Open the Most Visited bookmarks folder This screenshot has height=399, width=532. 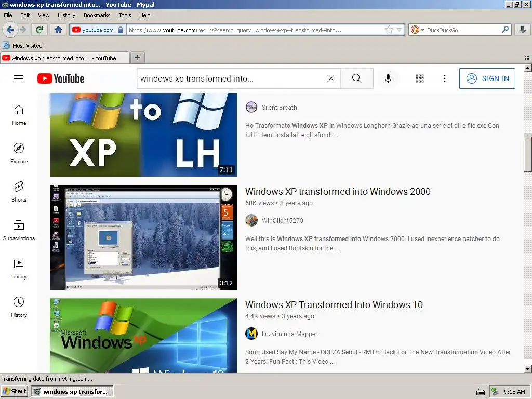[x=22, y=46]
